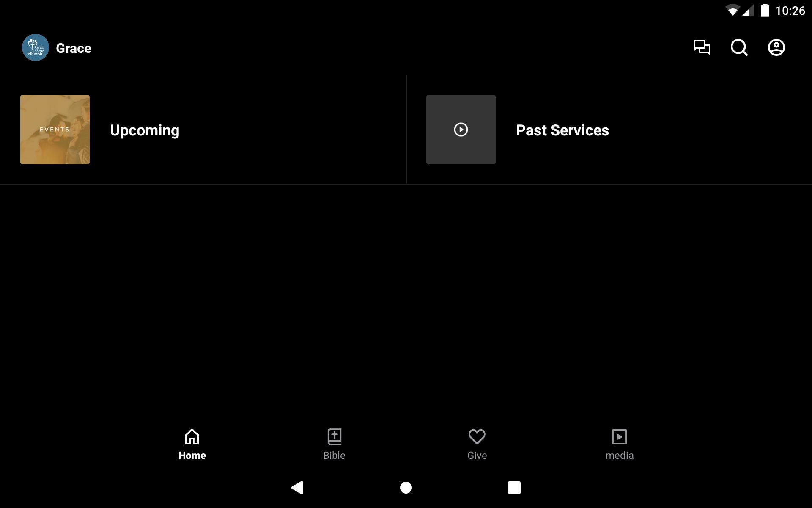This screenshot has height=508, width=812.
Task: Open the messages chat icon
Action: [702, 47]
